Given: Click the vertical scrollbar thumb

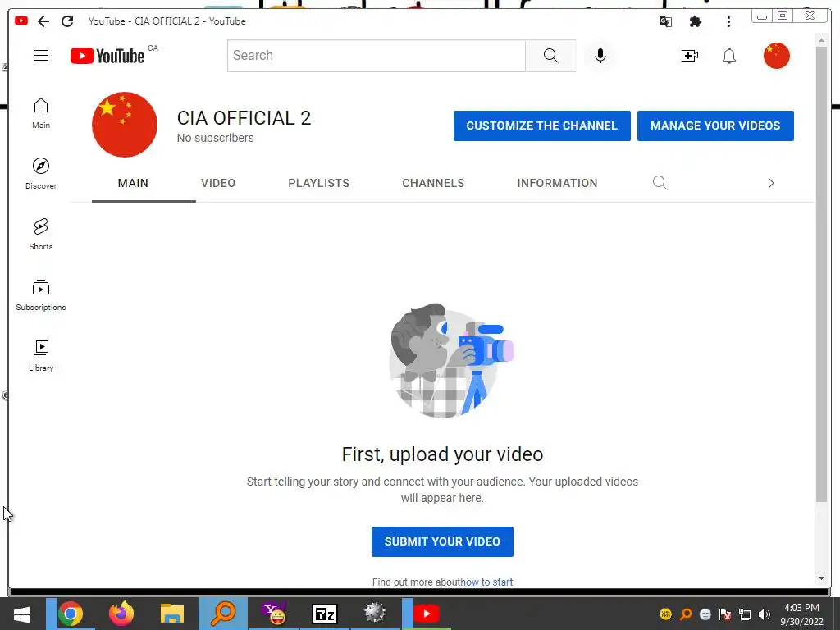Looking at the screenshot, I should [822, 274].
